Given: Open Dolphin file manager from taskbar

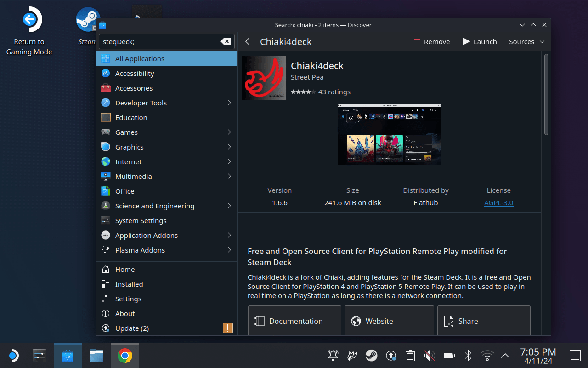Looking at the screenshot, I should tap(96, 355).
